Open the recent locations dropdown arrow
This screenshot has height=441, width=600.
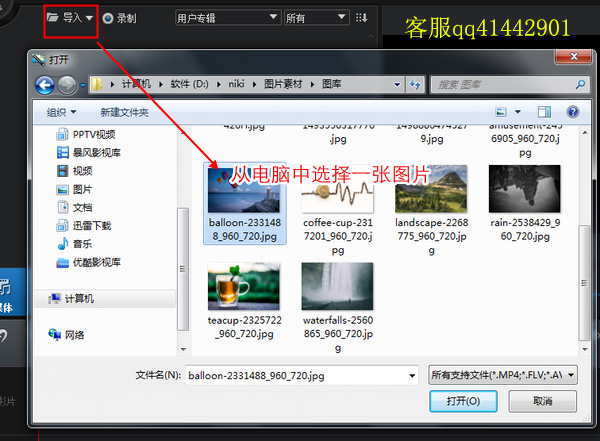(x=82, y=85)
